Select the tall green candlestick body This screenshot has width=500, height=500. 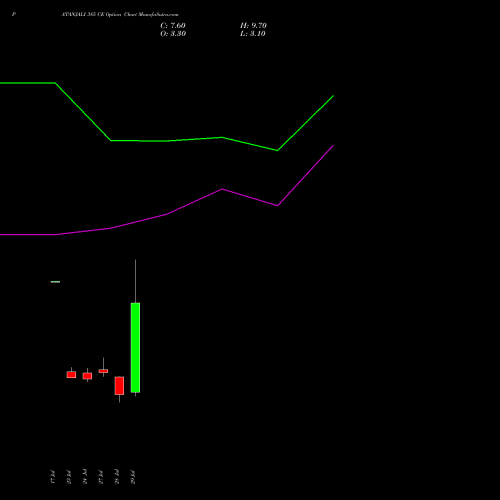(x=135, y=348)
